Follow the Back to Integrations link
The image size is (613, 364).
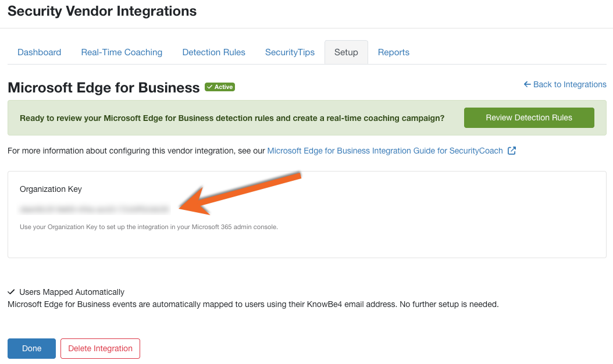point(569,84)
